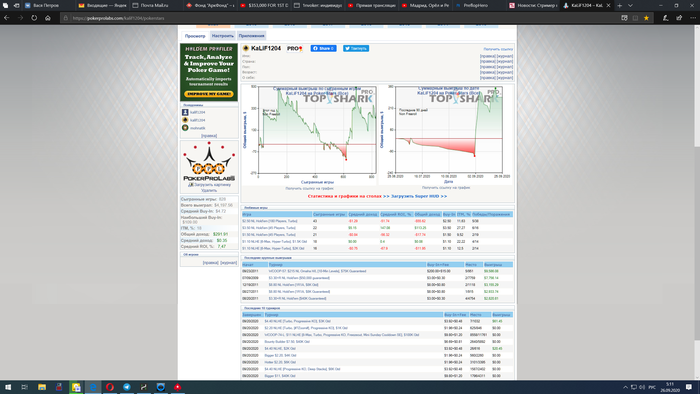
Task: Open the Windows Start menu
Action: coord(8,387)
